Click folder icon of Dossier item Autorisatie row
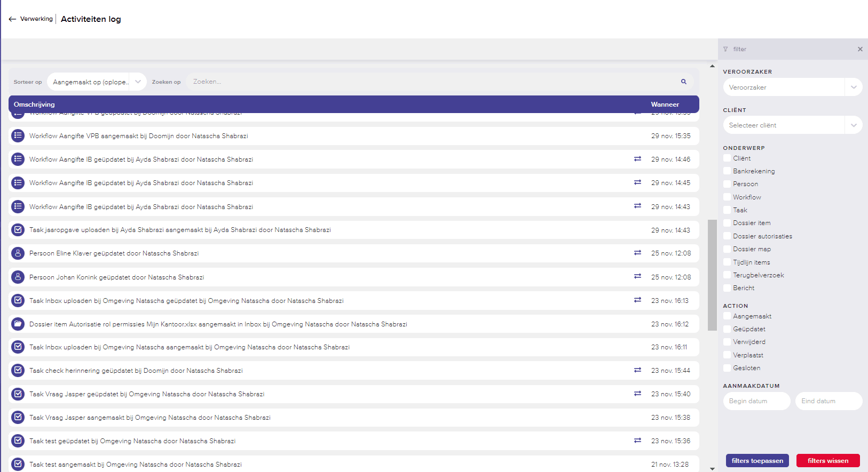The image size is (868, 472). (x=18, y=324)
